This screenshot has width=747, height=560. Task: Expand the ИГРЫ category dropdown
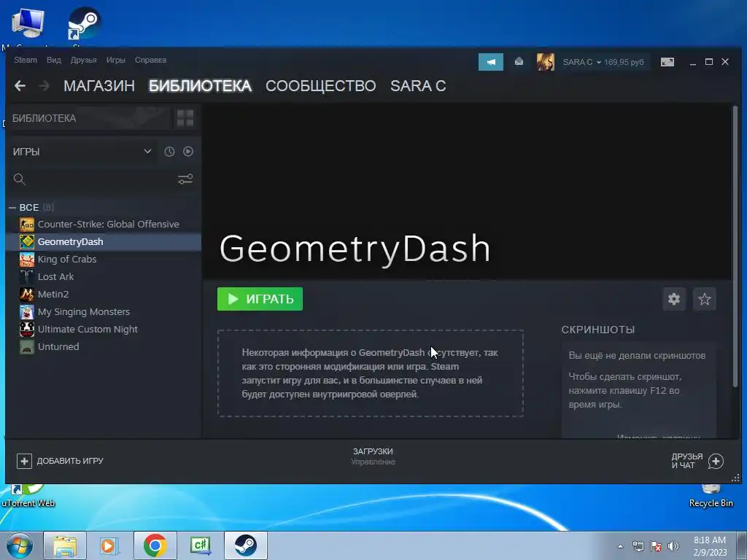[x=81, y=152]
